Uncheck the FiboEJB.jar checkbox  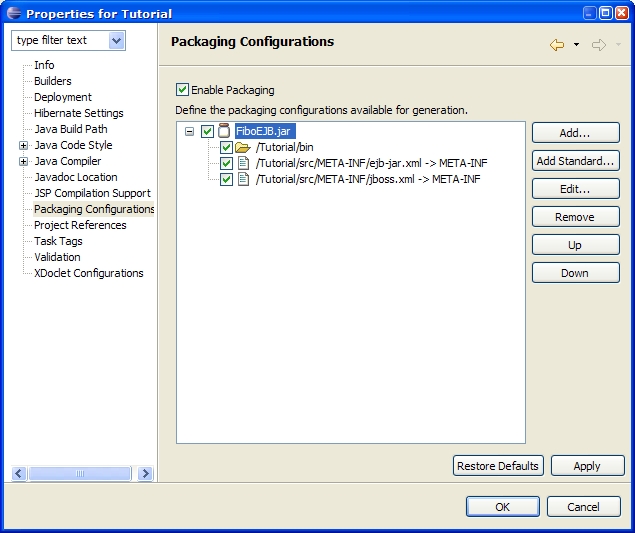pos(207,131)
